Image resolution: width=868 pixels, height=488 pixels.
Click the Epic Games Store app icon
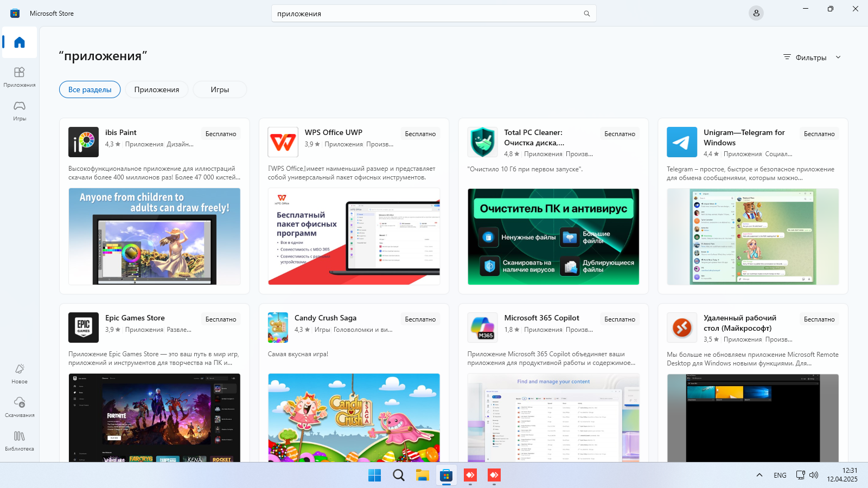[84, 328]
